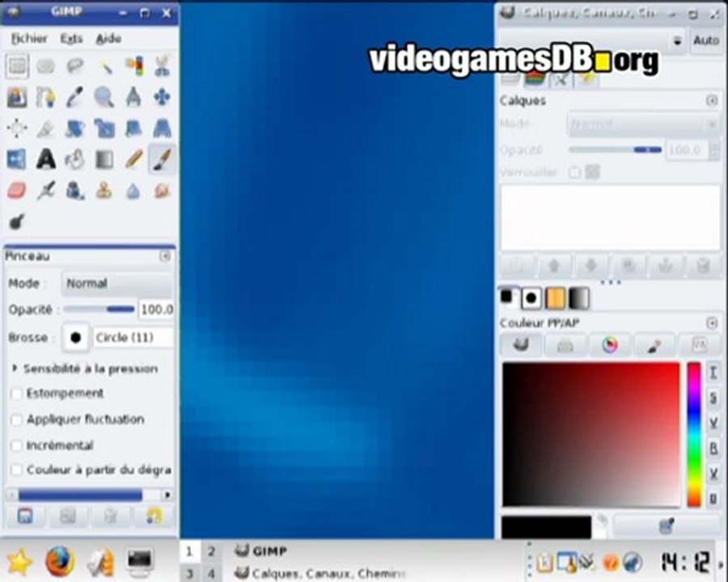This screenshot has width=728, height=582.
Task: Select the Paintbrush tool
Action: [162, 160]
